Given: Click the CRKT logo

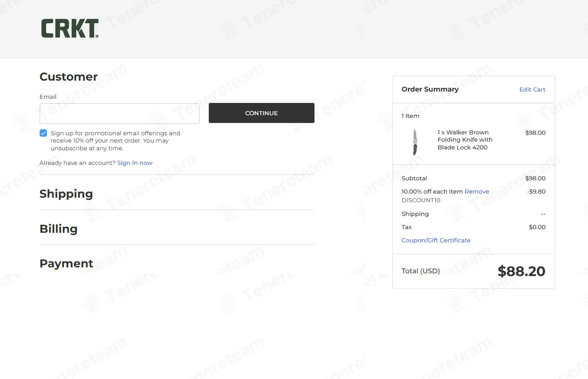Looking at the screenshot, I should (x=70, y=28).
